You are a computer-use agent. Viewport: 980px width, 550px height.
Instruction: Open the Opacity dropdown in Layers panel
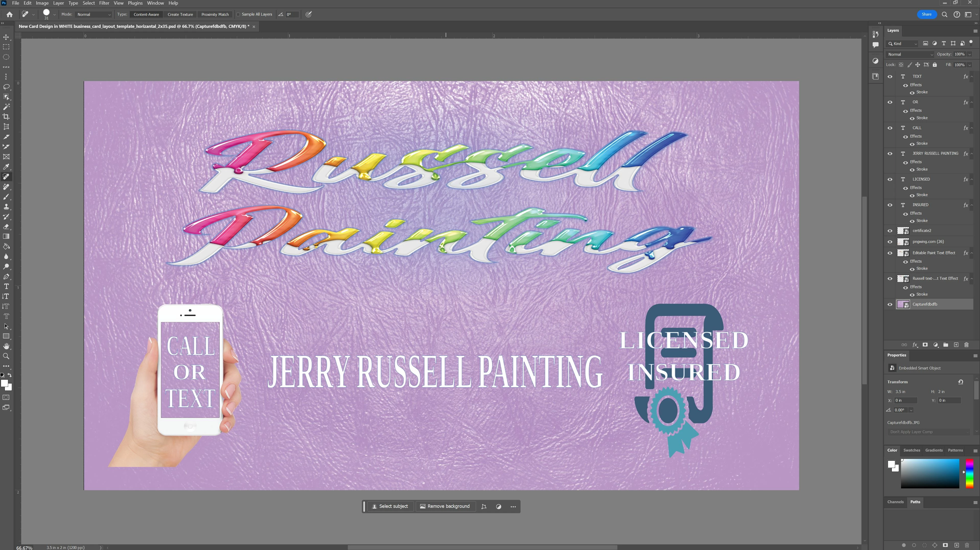coord(970,54)
